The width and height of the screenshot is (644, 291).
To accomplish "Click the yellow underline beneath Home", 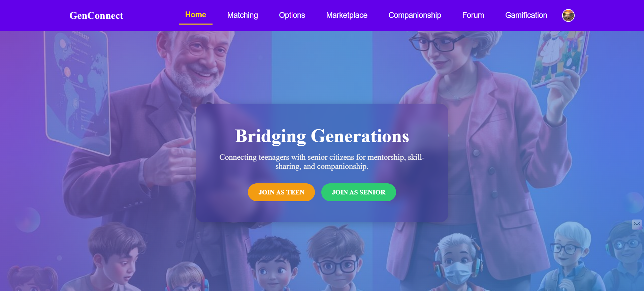I will click(x=196, y=24).
